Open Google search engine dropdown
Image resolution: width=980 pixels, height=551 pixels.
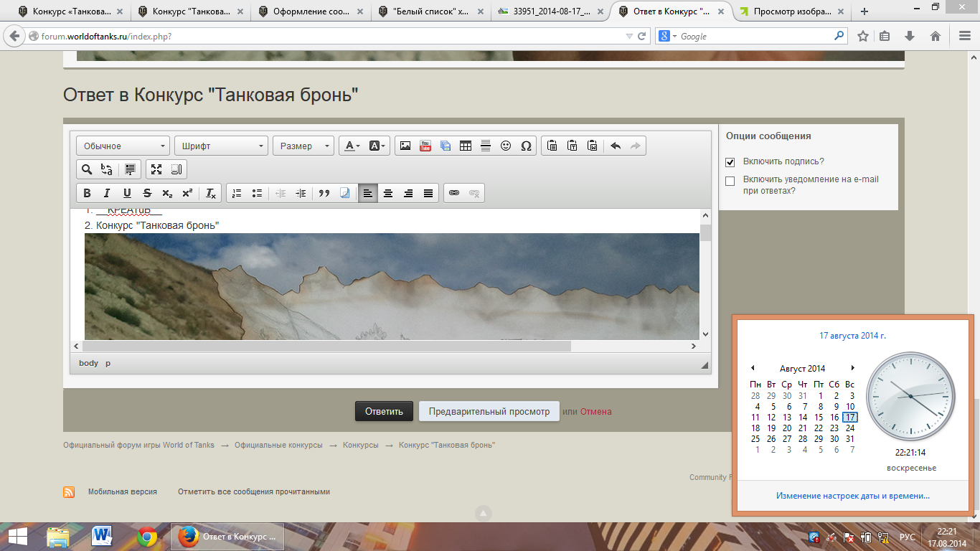point(668,36)
